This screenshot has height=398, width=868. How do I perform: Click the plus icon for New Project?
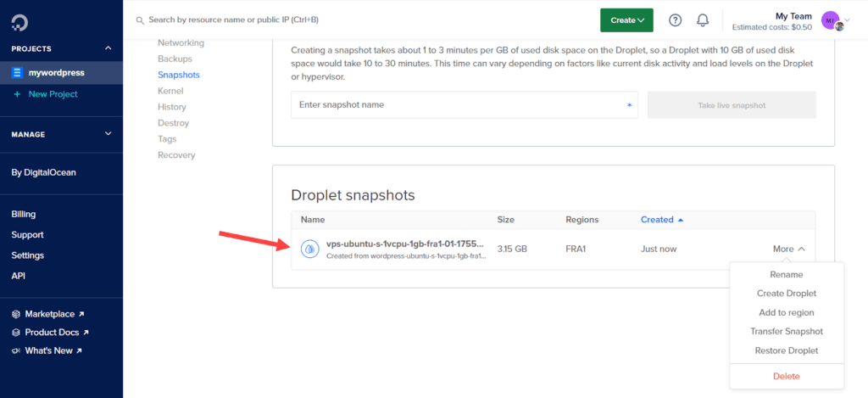point(17,94)
